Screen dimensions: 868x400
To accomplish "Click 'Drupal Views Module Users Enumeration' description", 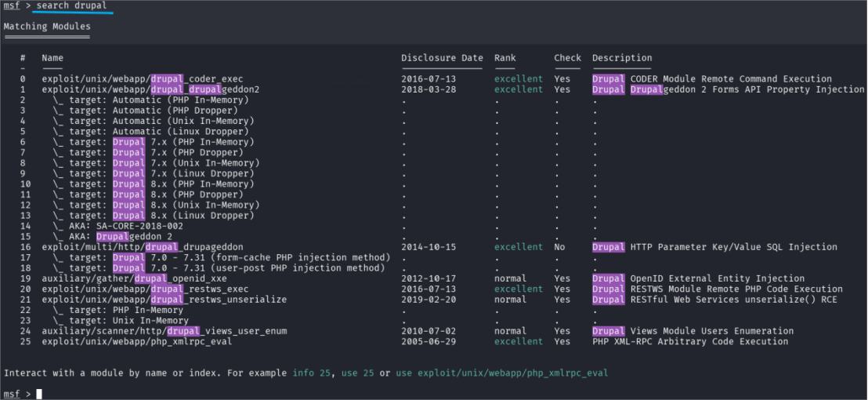I will coord(693,331).
